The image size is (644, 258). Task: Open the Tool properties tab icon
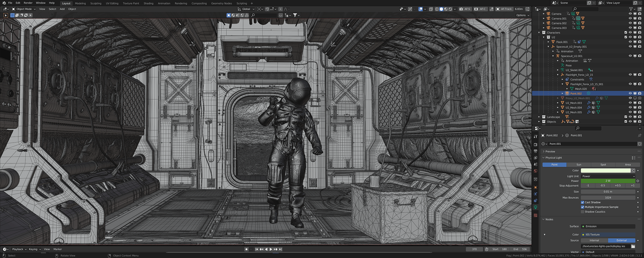(535, 136)
